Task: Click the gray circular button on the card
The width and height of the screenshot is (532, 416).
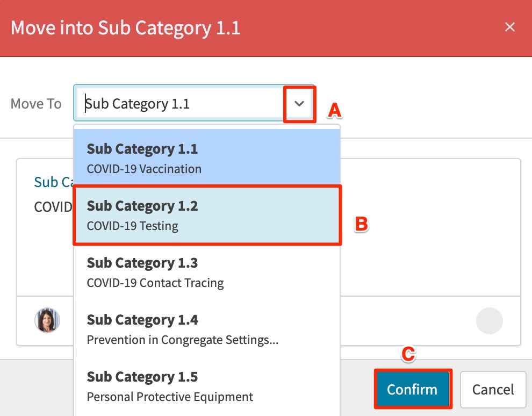Action: click(x=489, y=321)
